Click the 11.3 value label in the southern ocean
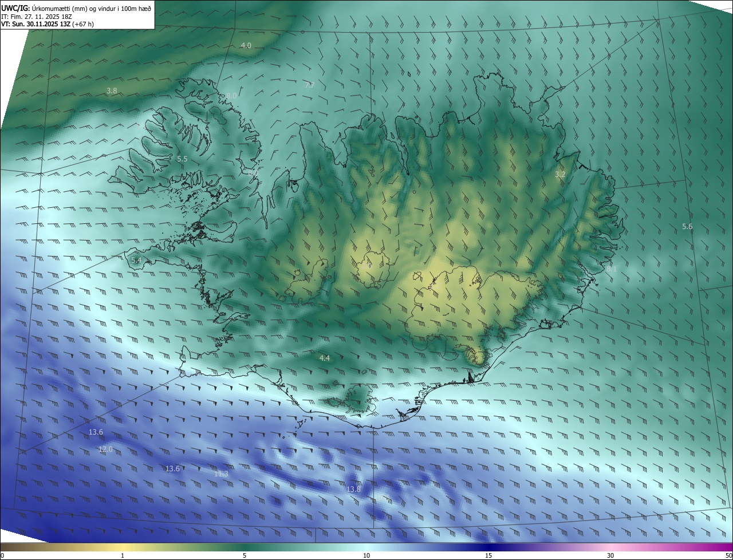Image resolution: width=733 pixels, height=560 pixels. (x=221, y=474)
